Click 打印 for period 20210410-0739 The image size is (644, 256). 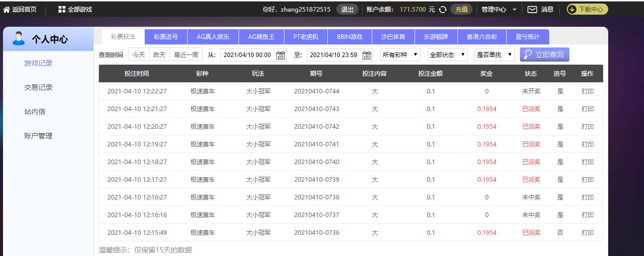click(x=588, y=180)
